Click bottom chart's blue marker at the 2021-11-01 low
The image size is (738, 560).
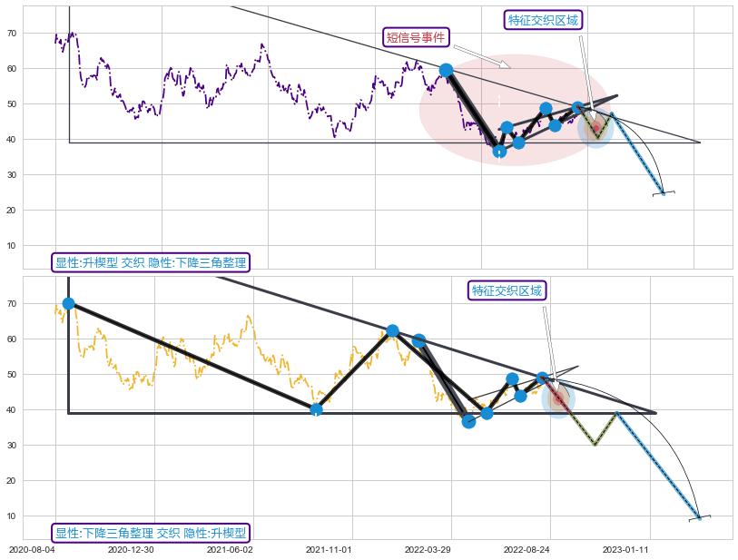pos(316,409)
